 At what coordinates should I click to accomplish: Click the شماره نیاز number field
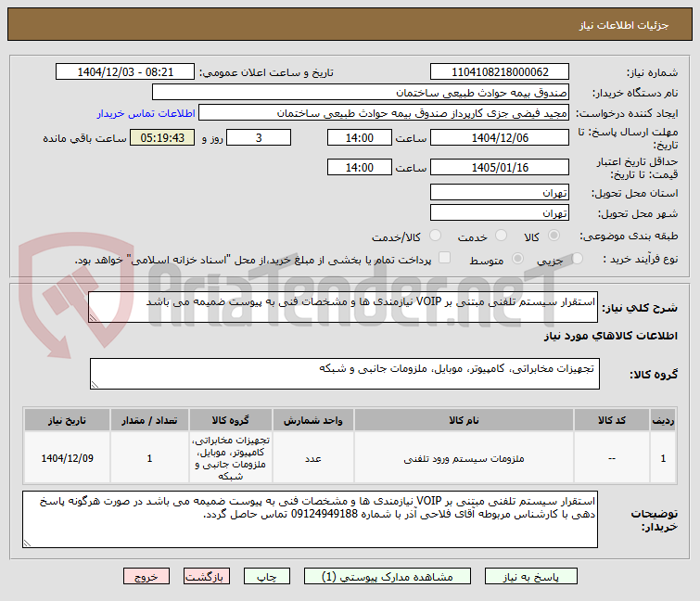[x=500, y=72]
